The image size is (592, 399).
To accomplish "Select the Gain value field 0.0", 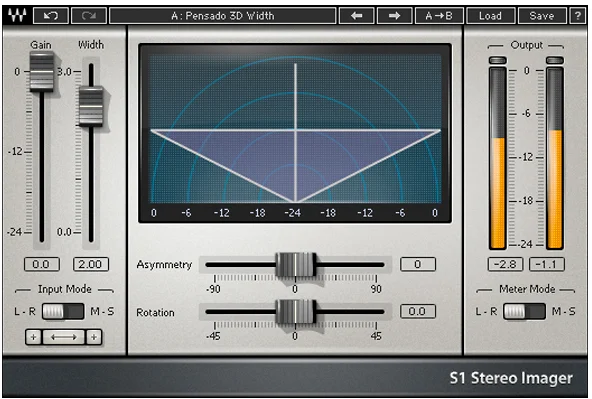I will (x=42, y=264).
